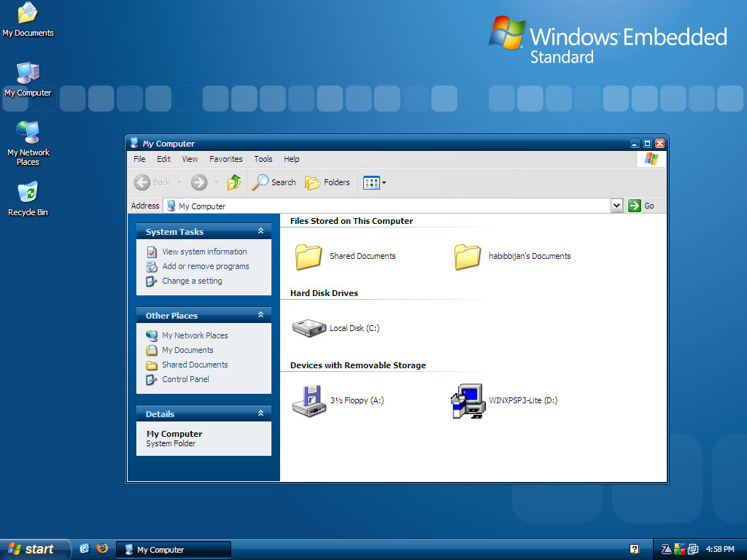
Task: Click the Forward arrow toolbar button
Action: click(x=199, y=182)
